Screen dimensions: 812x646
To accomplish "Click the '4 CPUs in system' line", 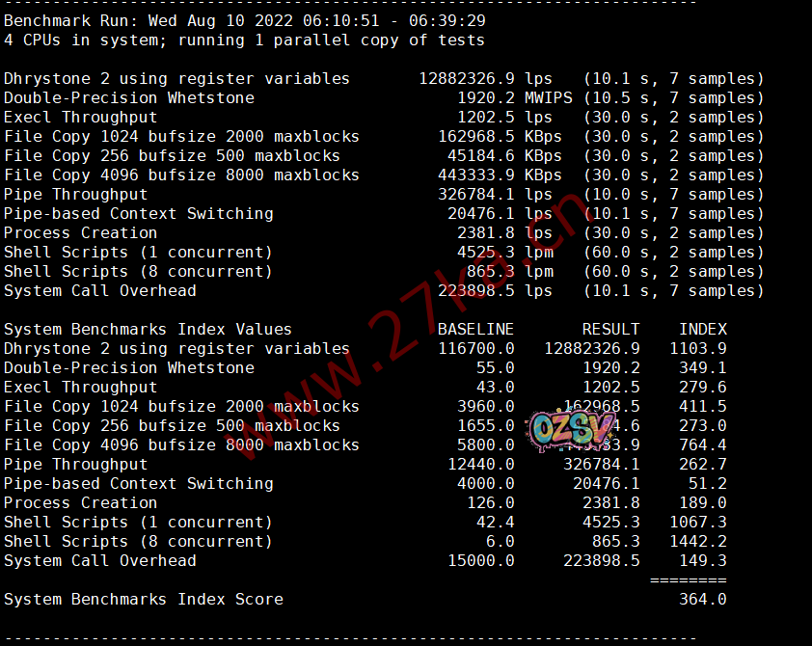I will coord(244,40).
